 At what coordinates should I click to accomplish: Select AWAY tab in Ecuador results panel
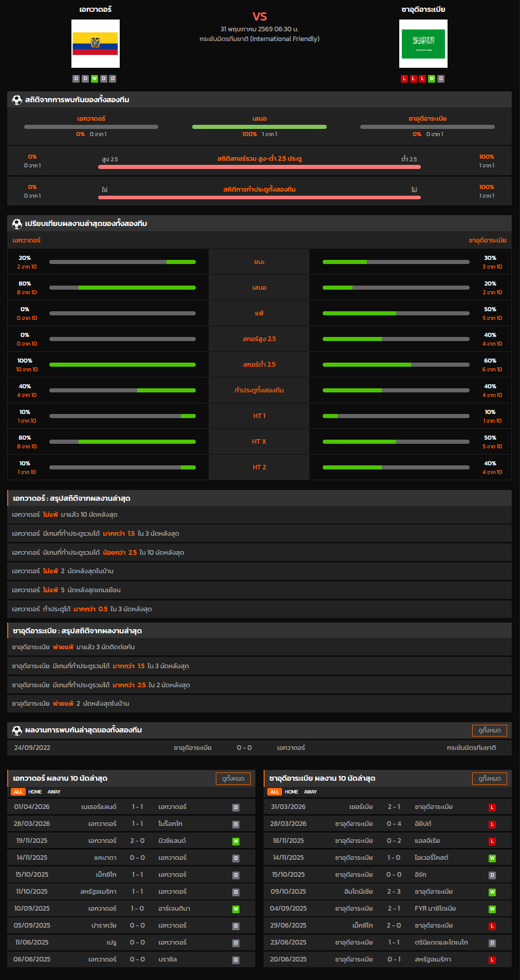pyautogui.click(x=54, y=792)
